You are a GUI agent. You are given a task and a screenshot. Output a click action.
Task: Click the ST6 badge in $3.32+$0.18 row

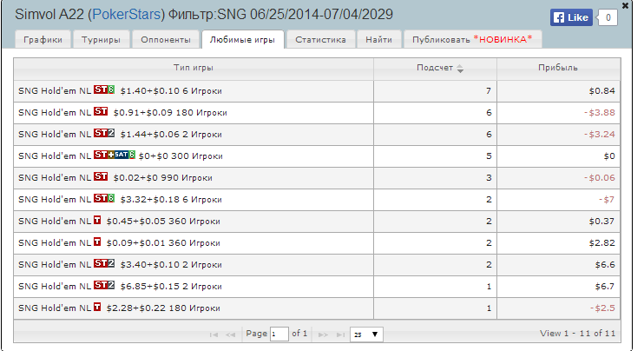click(x=104, y=198)
